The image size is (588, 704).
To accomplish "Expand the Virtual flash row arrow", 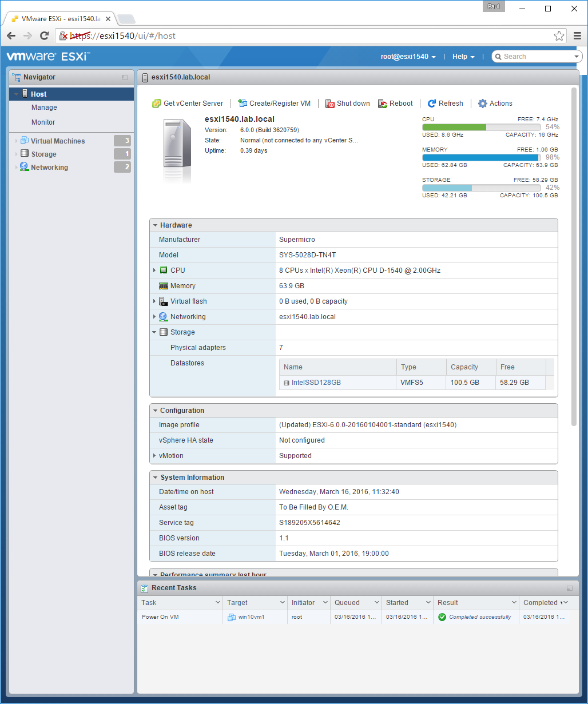I will coord(154,301).
